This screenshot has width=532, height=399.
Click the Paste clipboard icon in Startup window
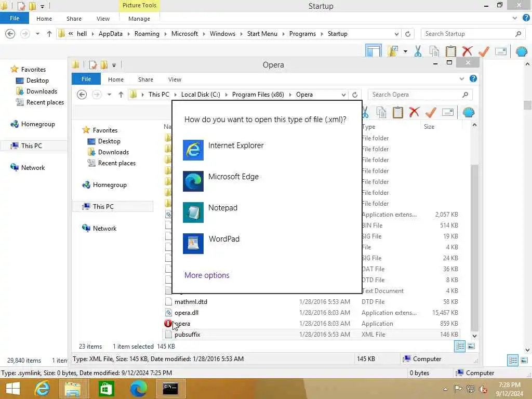coord(450,51)
